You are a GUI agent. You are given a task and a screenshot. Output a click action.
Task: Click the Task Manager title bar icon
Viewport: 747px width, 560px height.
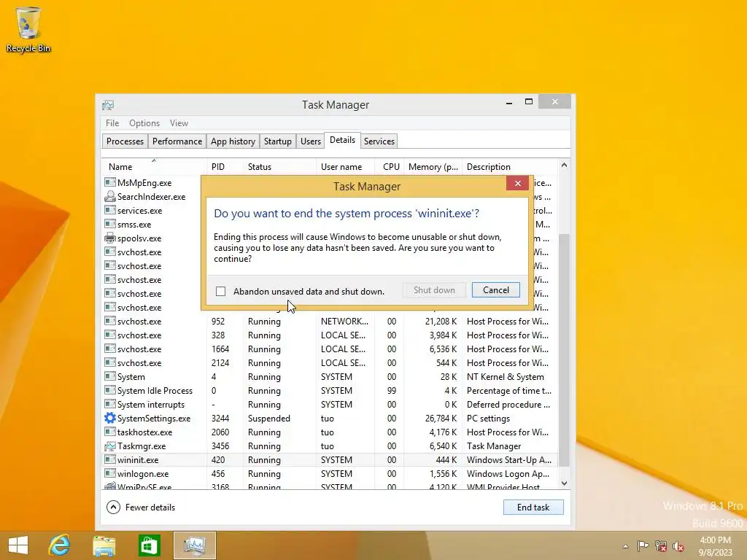(108, 105)
